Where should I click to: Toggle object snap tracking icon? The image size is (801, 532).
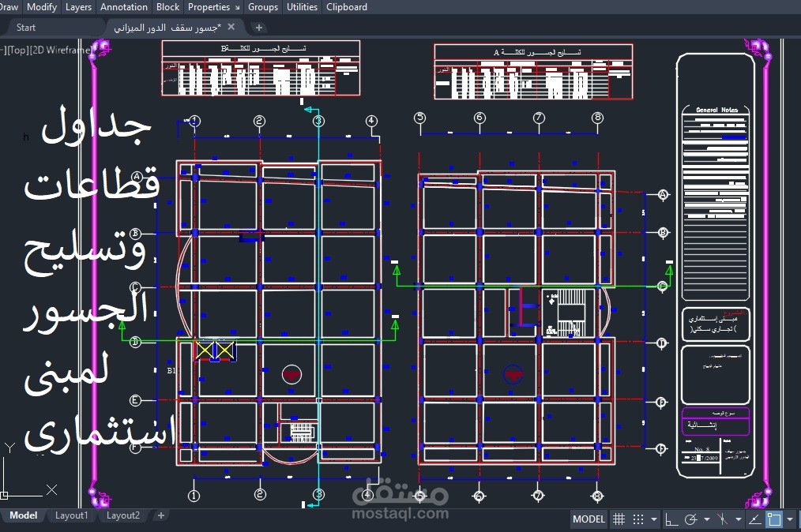pyautogui.click(x=754, y=519)
